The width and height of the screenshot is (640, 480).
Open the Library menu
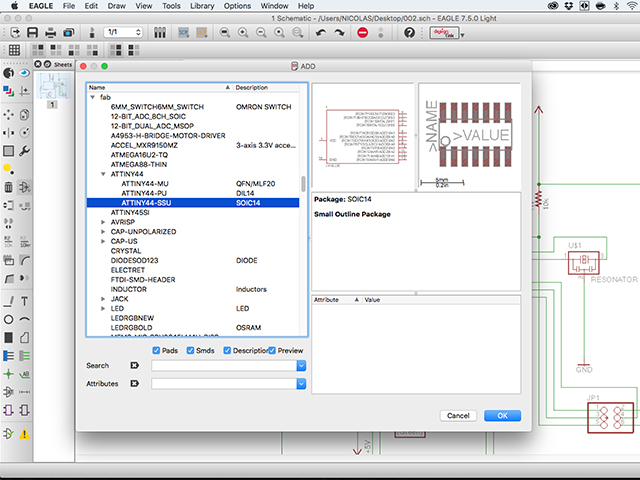click(x=202, y=6)
